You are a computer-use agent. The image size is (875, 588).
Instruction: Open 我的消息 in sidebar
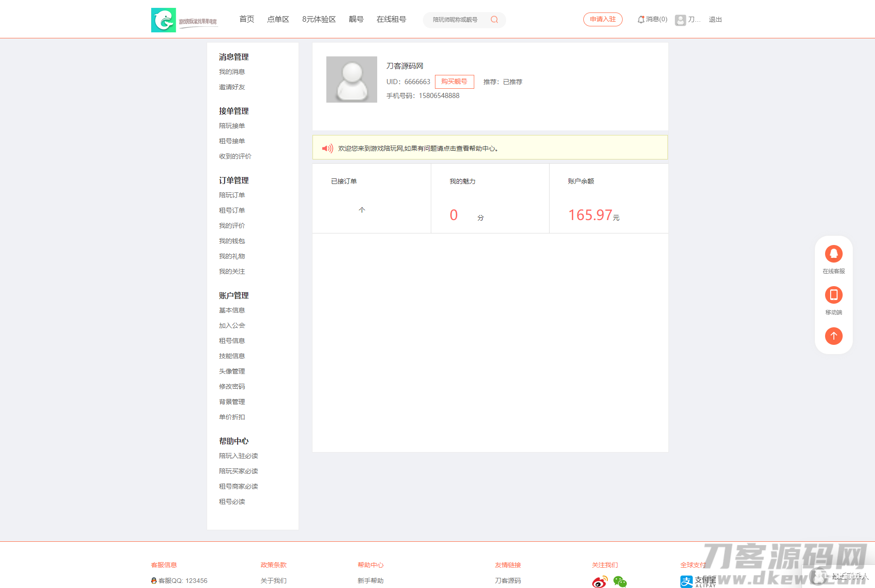click(232, 72)
